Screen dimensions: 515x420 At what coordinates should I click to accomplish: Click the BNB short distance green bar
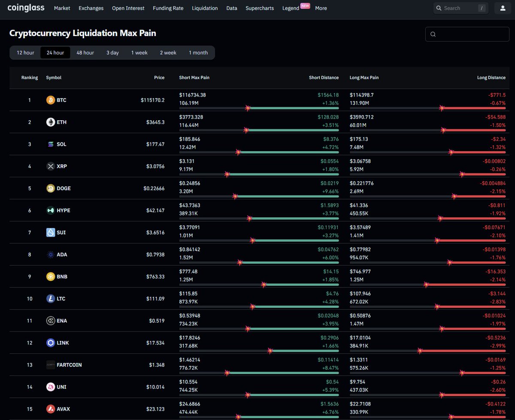point(301,285)
